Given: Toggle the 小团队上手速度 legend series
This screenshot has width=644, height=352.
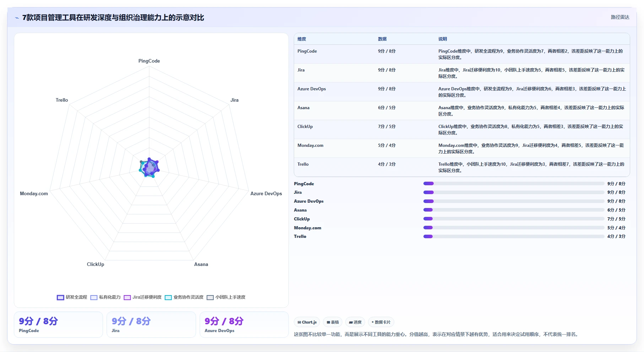Looking at the screenshot, I should tap(226, 297).
